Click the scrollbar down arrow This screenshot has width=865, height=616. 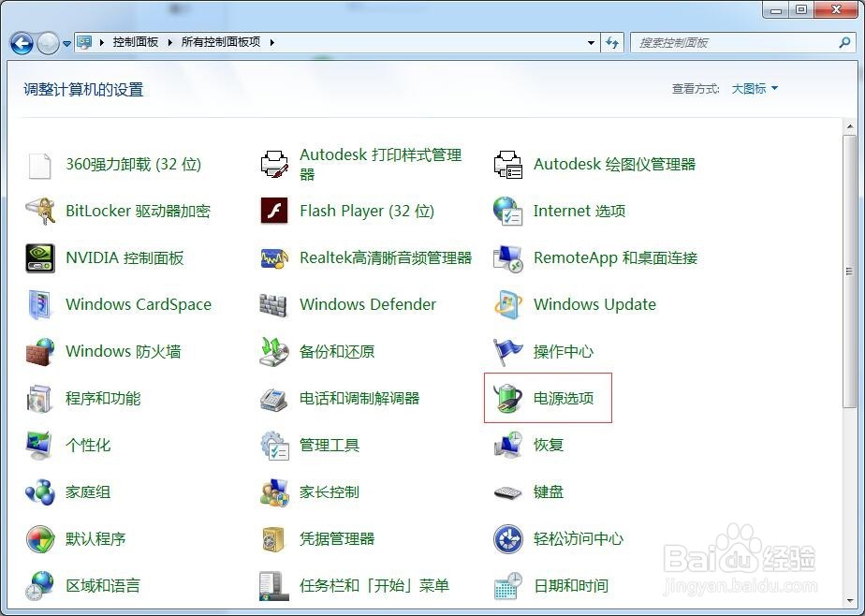pyautogui.click(x=849, y=601)
